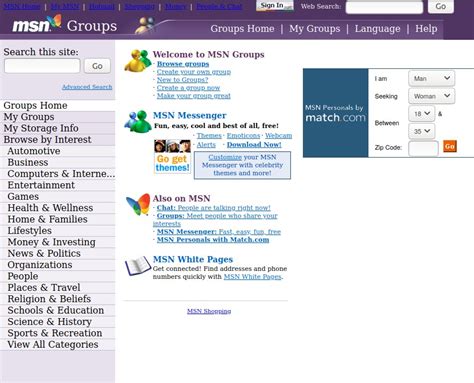Click MSN Personals by match.com banner
The image size is (474, 383).
[335, 113]
